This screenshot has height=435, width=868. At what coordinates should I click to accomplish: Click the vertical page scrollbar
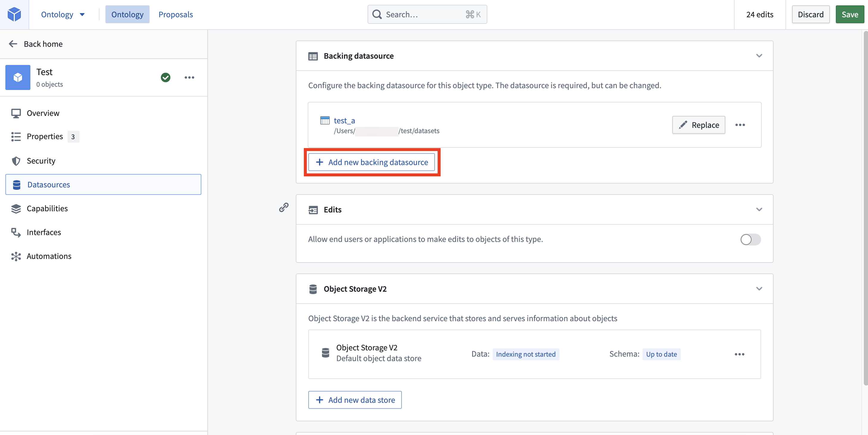click(865, 208)
